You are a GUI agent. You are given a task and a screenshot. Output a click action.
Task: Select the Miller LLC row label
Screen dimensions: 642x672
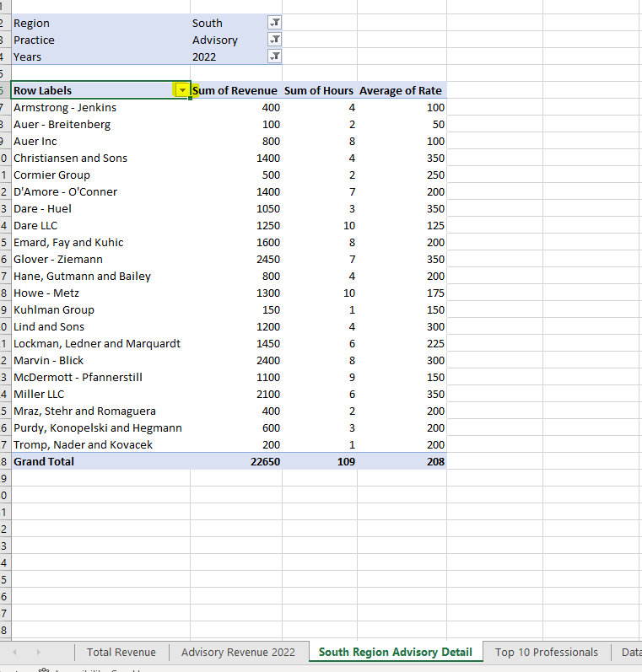[x=39, y=394]
